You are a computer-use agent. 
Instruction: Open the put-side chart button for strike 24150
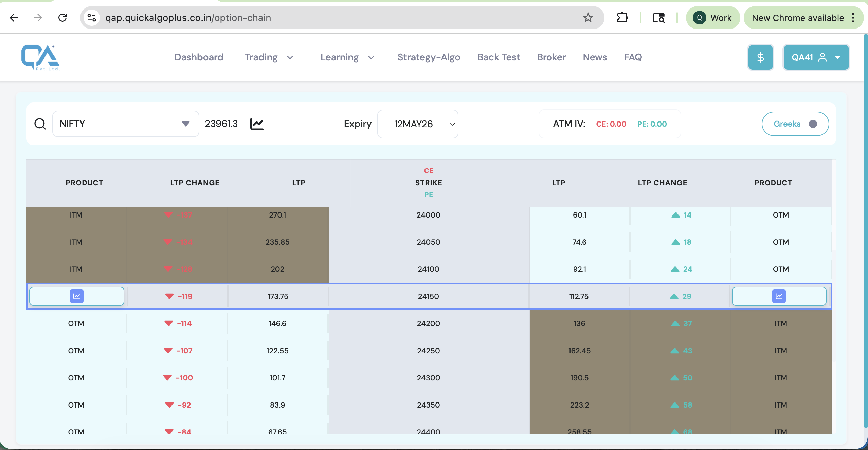click(x=779, y=296)
